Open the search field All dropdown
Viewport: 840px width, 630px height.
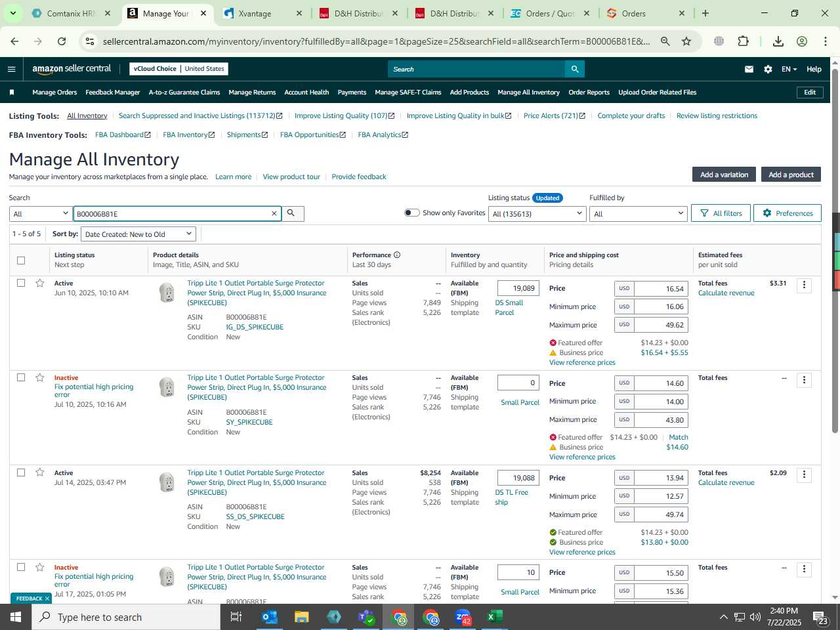click(41, 214)
